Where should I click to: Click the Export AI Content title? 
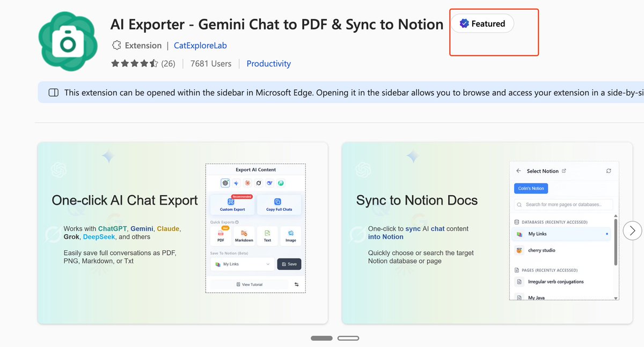(x=256, y=169)
